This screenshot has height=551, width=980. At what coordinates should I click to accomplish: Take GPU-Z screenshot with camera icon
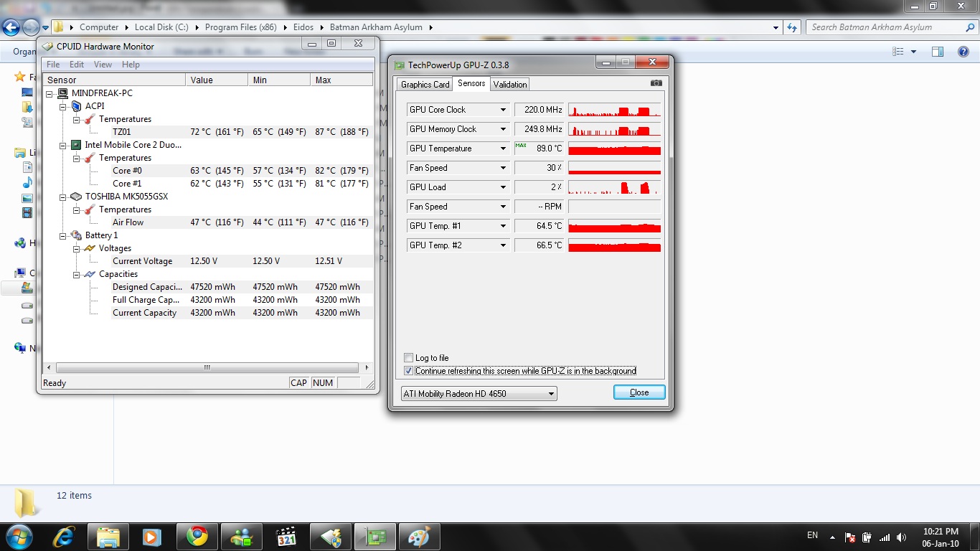656,83
